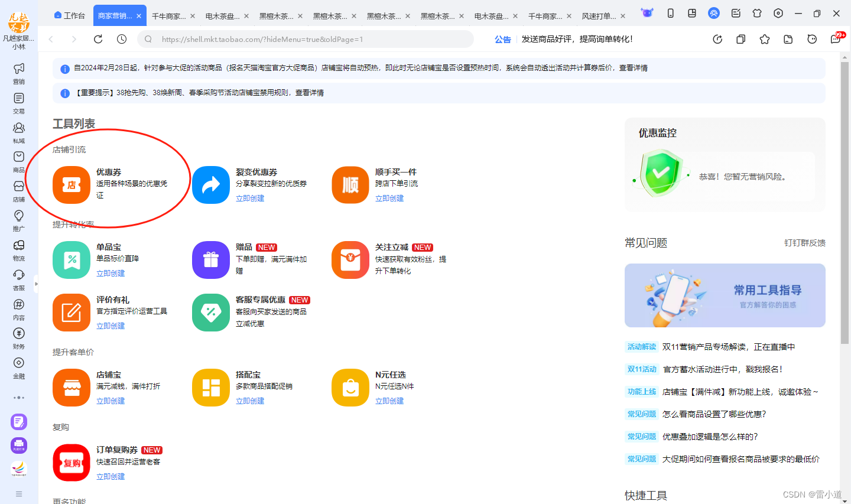The height and width of the screenshot is (504, 851).
Task: Go back with the back arrow
Action: (x=51, y=39)
